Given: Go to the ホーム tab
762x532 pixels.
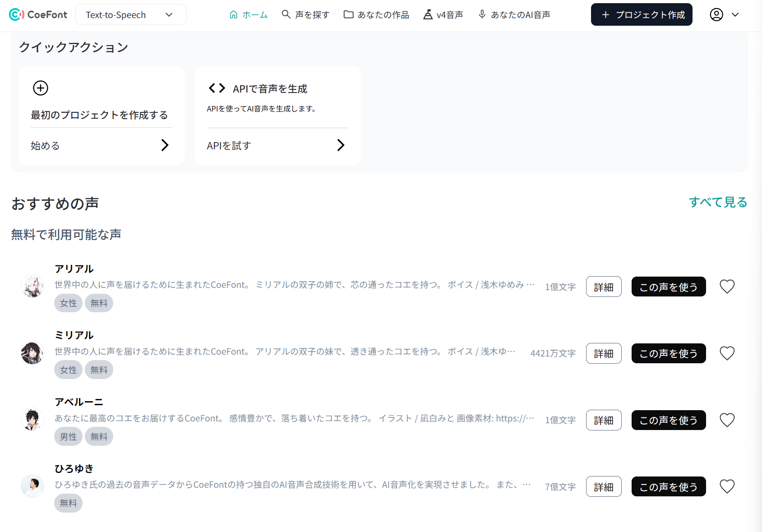Looking at the screenshot, I should [x=249, y=15].
